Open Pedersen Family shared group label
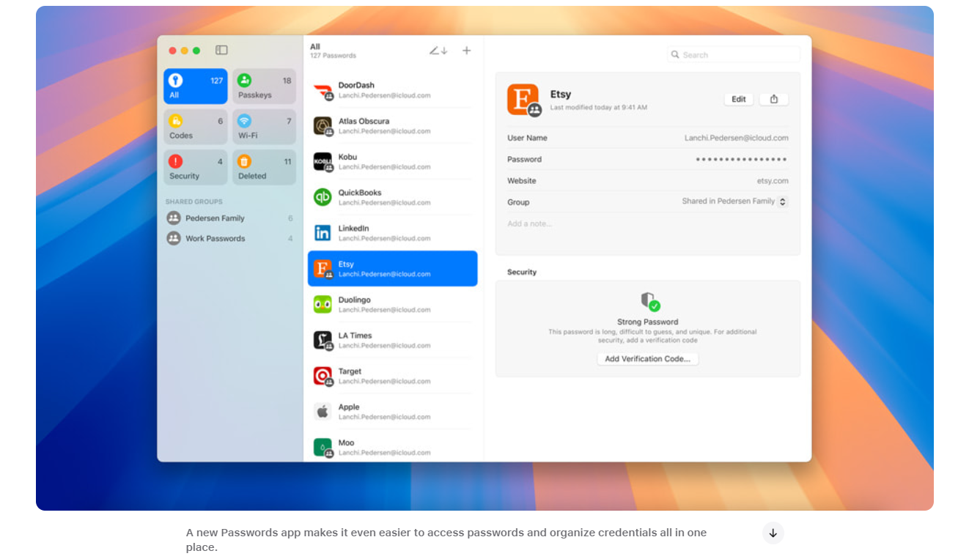This screenshot has width=980, height=559. click(215, 218)
